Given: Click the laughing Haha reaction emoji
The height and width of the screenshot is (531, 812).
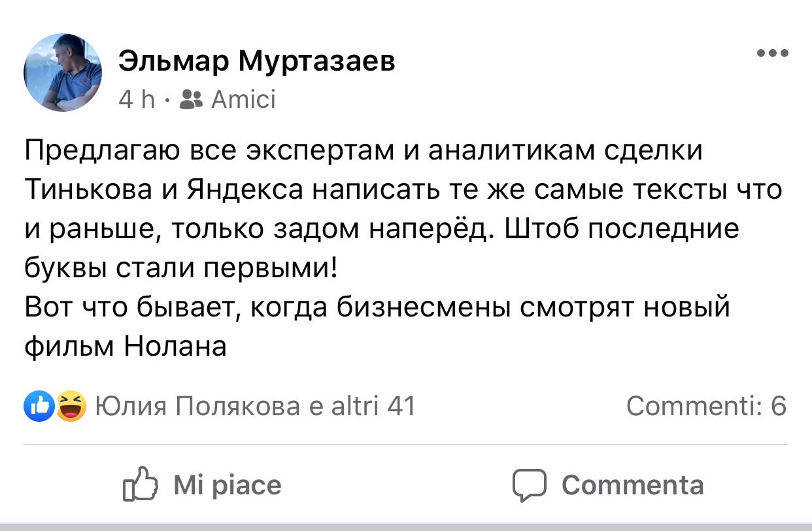Looking at the screenshot, I should pos(71,406).
